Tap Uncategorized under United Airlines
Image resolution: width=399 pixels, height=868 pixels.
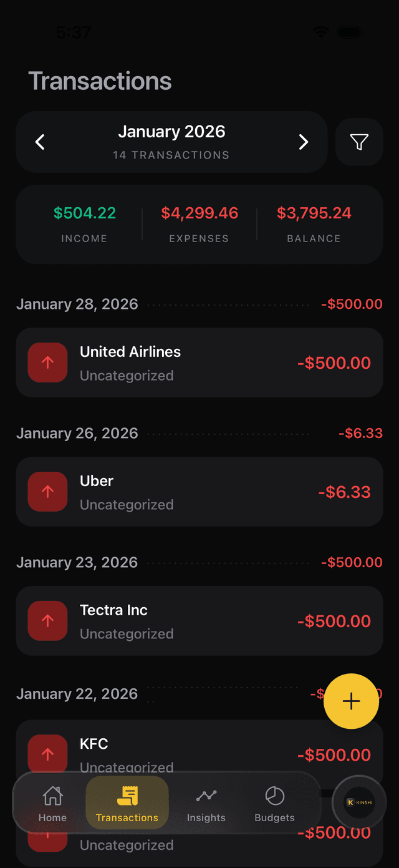point(127,375)
